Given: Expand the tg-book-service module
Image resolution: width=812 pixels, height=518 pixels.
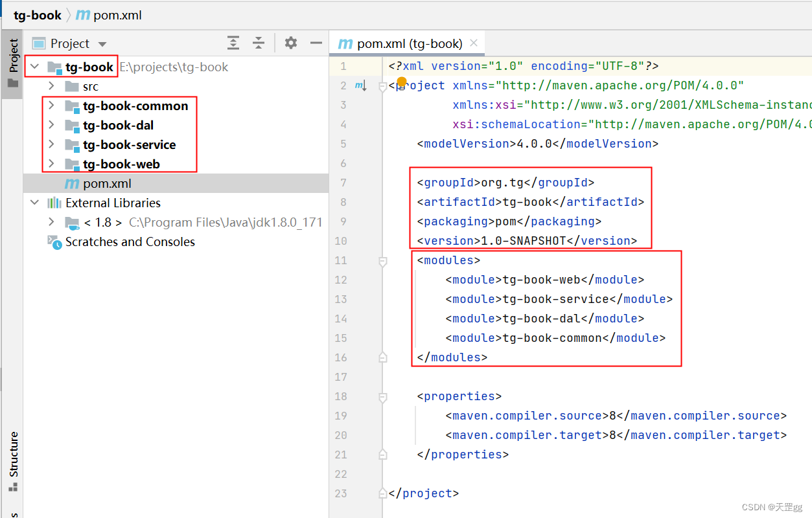Looking at the screenshot, I should point(51,144).
